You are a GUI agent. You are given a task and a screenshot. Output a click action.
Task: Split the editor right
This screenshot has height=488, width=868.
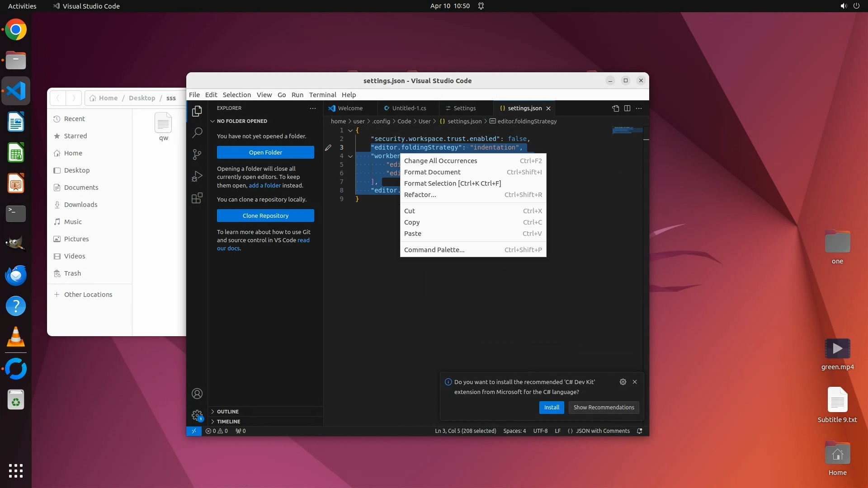point(627,108)
